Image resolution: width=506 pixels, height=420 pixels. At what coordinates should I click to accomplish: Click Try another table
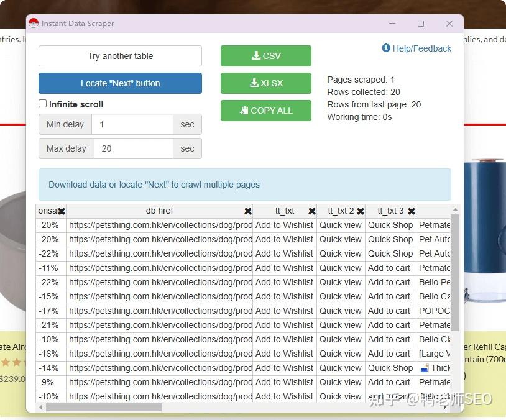(120, 55)
